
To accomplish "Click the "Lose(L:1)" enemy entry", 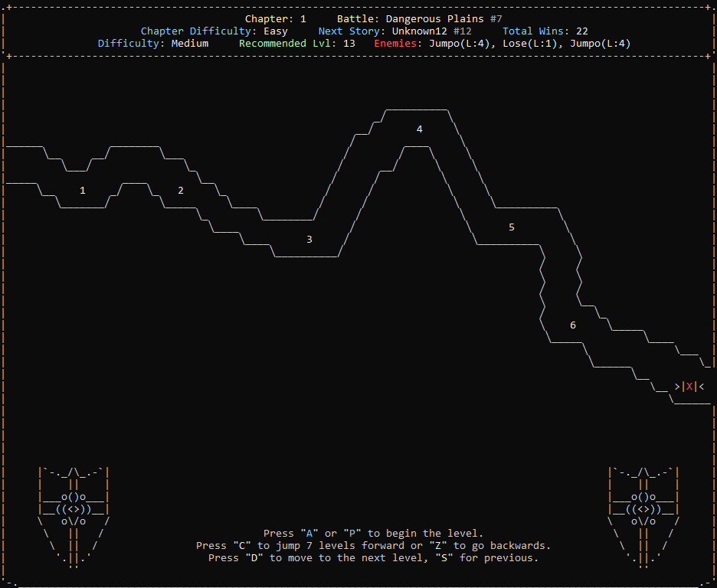I will (x=532, y=44).
